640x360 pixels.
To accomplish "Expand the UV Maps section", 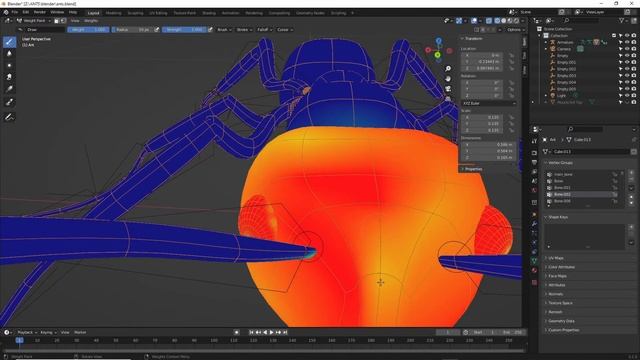I will click(556, 258).
